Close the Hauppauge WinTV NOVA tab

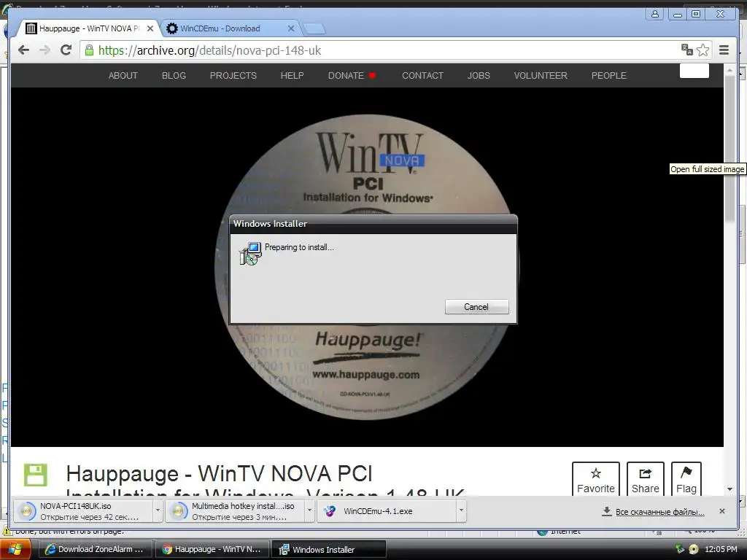click(x=150, y=28)
